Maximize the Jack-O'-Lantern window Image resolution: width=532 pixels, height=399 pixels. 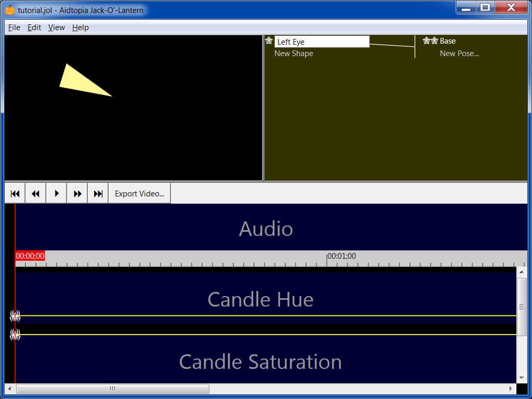[x=485, y=7]
